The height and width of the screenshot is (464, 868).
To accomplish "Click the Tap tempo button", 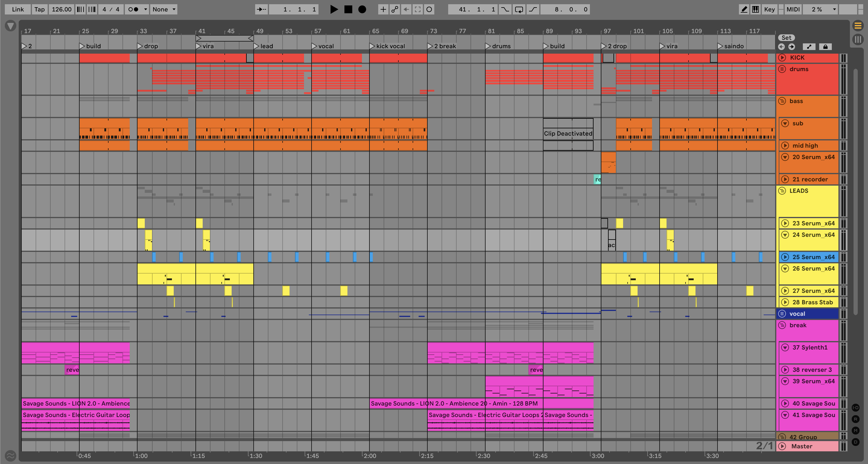I will (40, 9).
